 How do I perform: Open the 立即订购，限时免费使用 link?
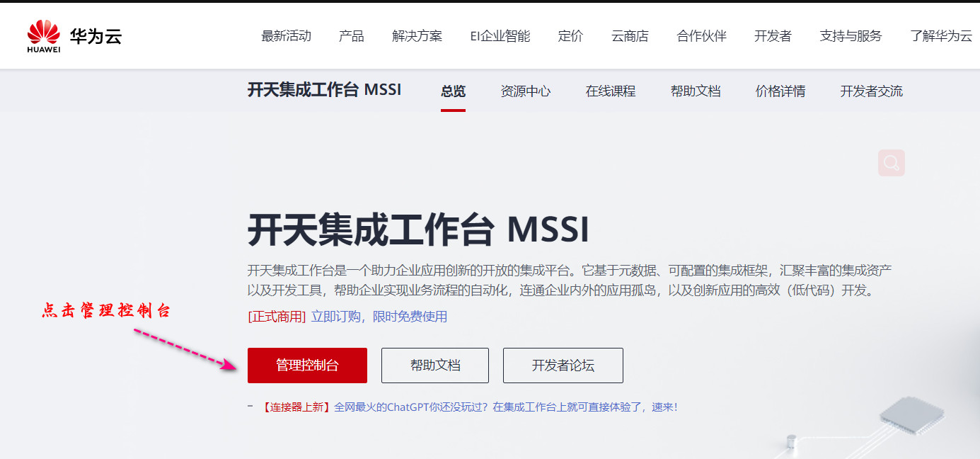coord(379,317)
